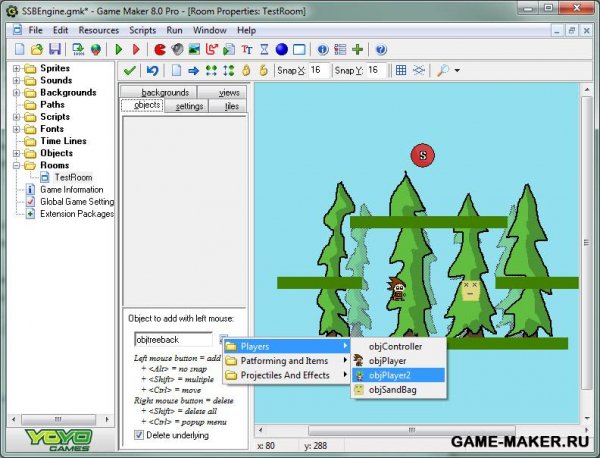This screenshot has height=458, width=600.
Task: Switch to the settings tab
Action: tap(186, 106)
